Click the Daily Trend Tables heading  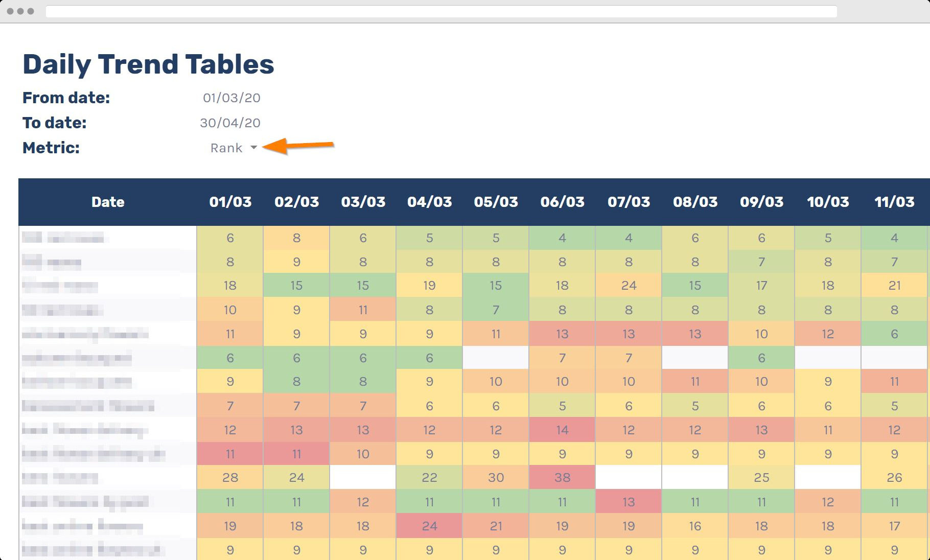point(148,63)
